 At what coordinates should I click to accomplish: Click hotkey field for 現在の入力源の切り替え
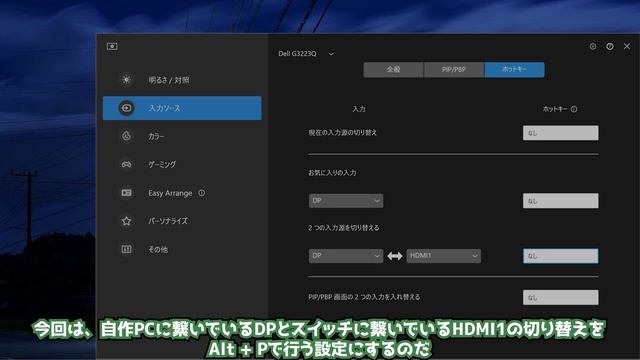561,133
